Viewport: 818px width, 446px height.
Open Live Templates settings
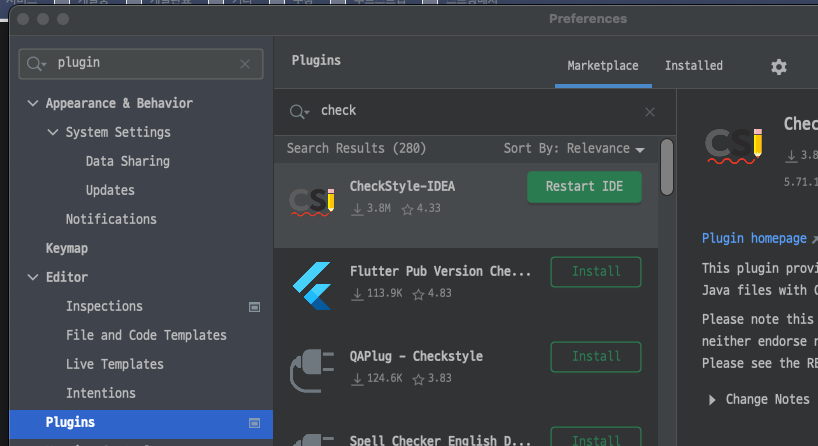pyautogui.click(x=115, y=364)
